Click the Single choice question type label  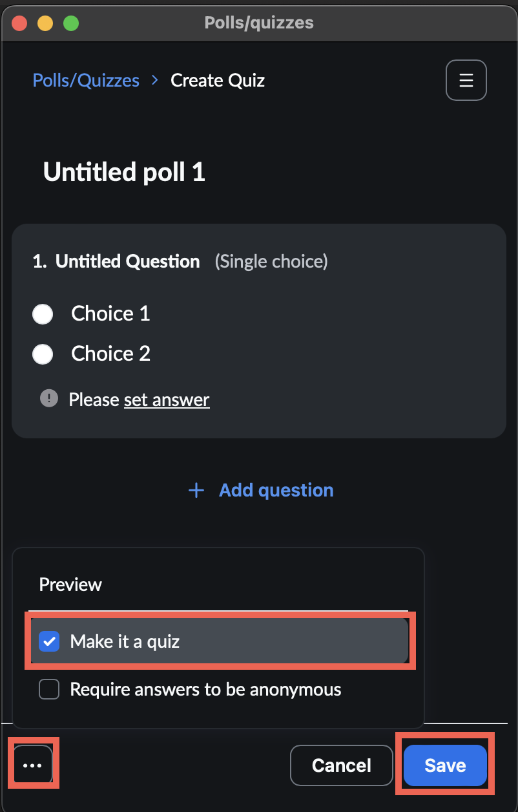pos(271,261)
